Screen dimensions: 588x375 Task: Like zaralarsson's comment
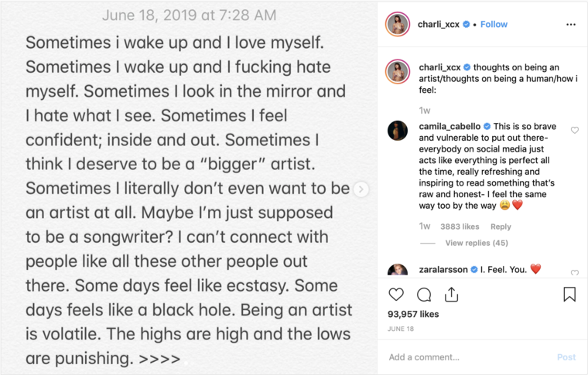click(575, 273)
